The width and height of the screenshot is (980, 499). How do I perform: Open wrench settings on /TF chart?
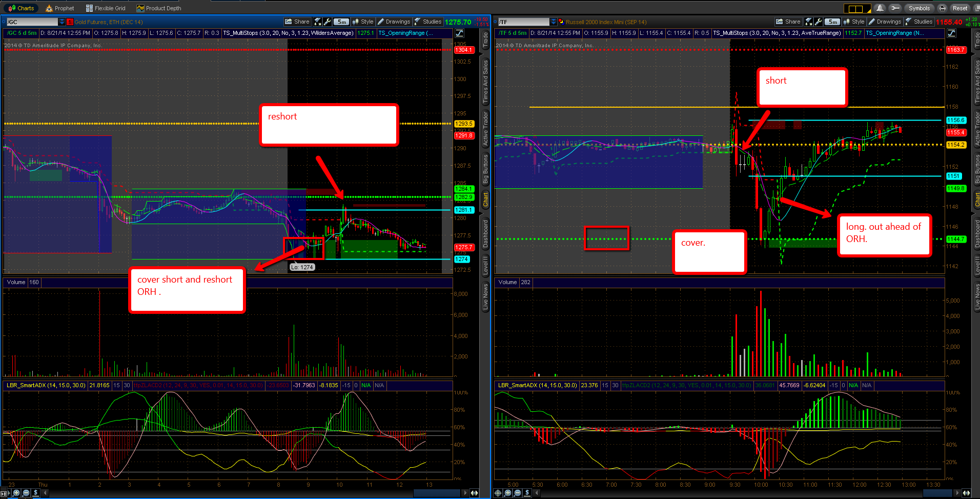click(x=819, y=22)
